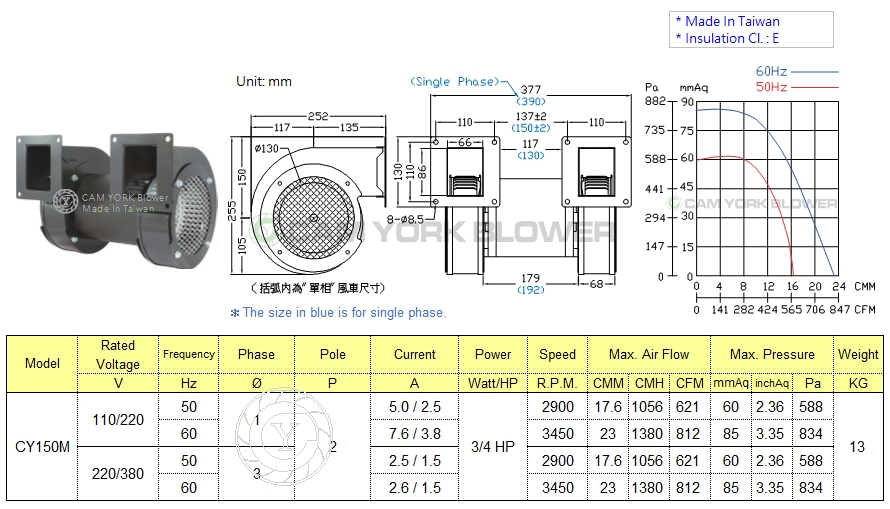Click the 2.5 / 1.5 current value
The height and width of the screenshot is (509, 890).
[414, 461]
